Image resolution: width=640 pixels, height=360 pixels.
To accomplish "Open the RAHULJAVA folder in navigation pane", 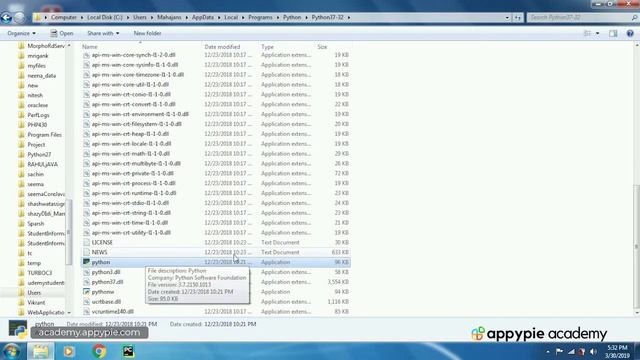I will point(42,164).
